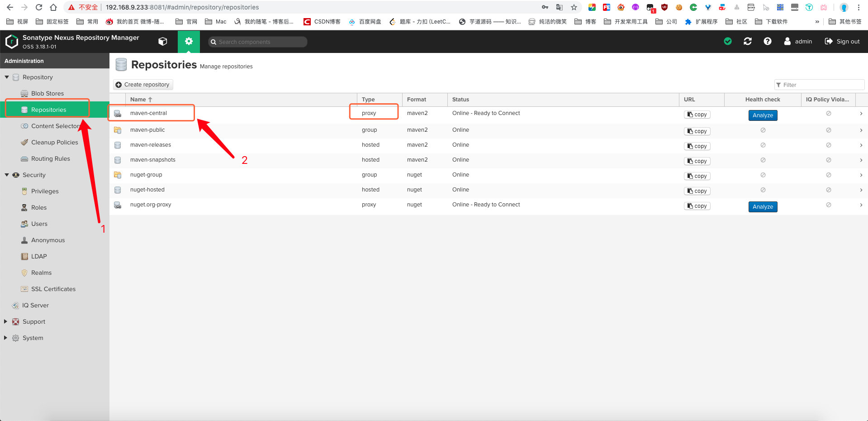The image size is (868, 421).
Task: Open nuget.org-proxy row chevron
Action: tap(861, 205)
